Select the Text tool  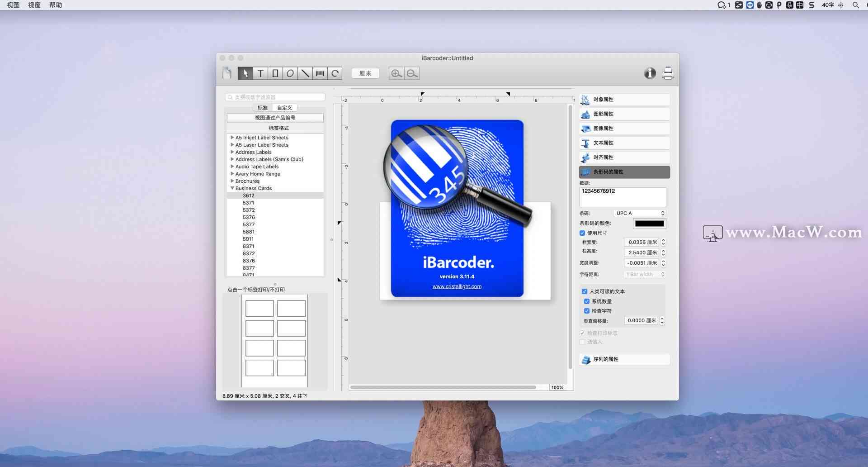tap(260, 73)
